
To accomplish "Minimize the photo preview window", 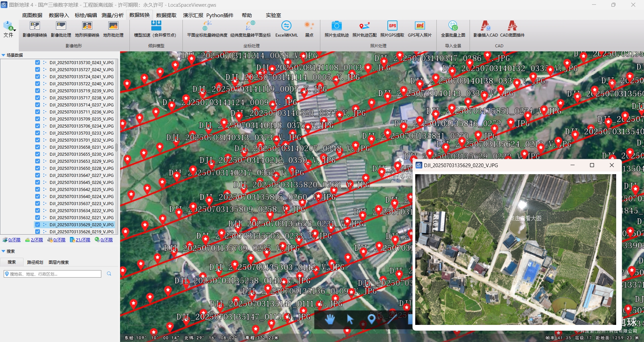I will click(x=573, y=165).
